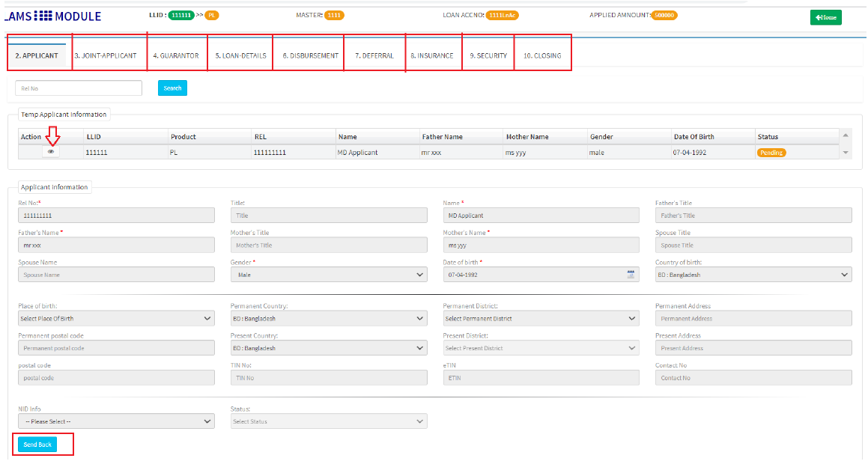The image size is (868, 476).
Task: Open the Permanent Country dropdown
Action: click(x=328, y=318)
